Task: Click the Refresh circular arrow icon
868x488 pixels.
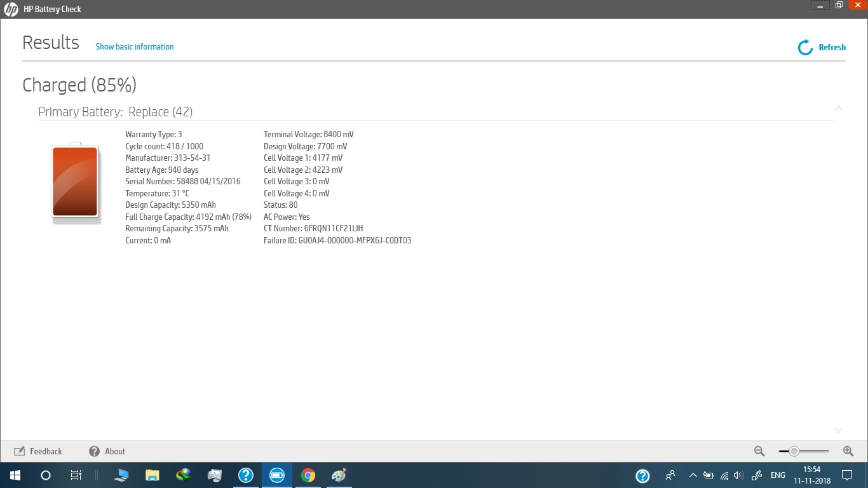Action: 805,47
